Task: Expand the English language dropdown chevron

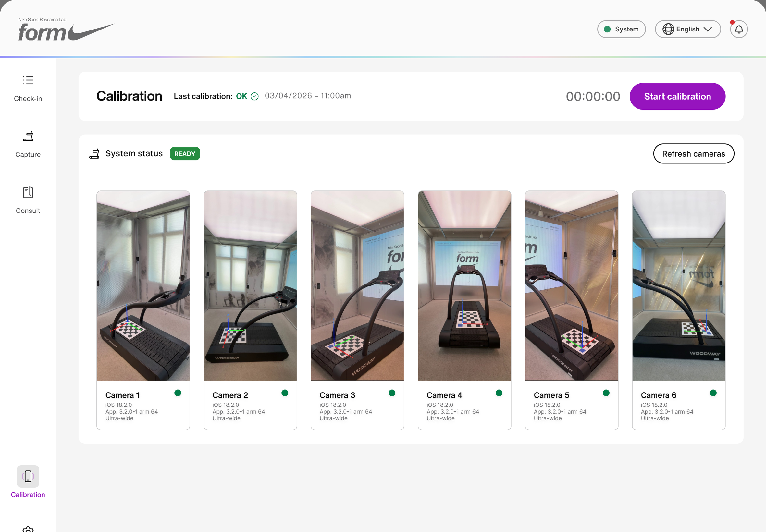Action: pos(707,29)
